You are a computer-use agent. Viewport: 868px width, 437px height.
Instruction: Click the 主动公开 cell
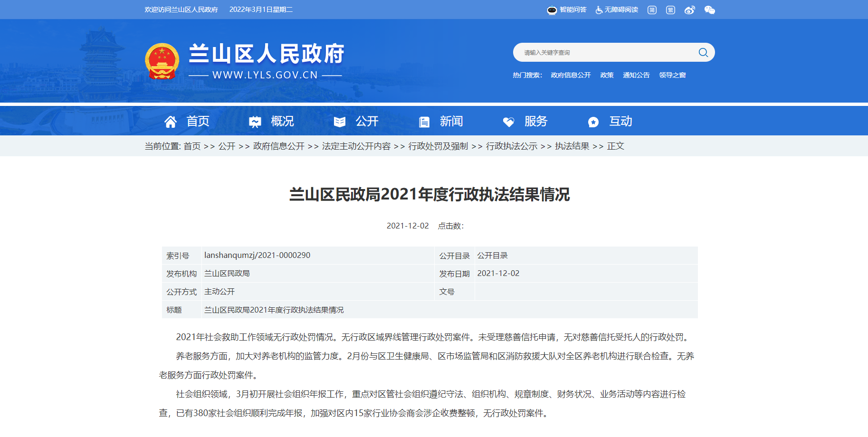coord(219,292)
